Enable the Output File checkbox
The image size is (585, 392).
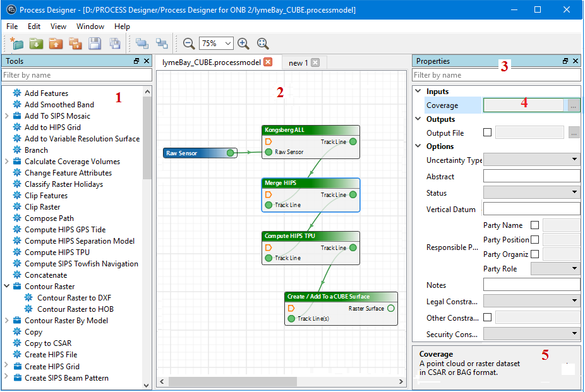[x=487, y=133]
